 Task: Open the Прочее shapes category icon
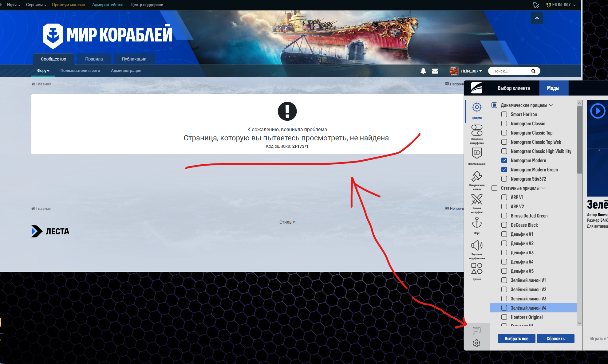(477, 268)
